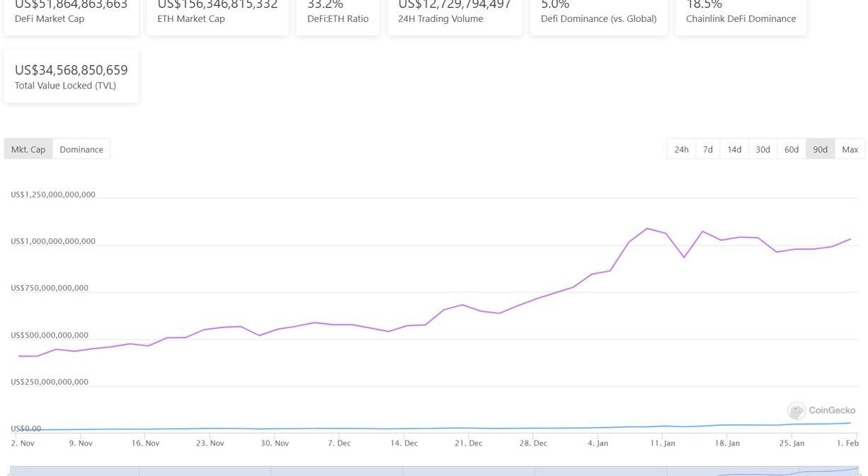
Task: Open the Dominance chart tab
Action: coord(81,149)
